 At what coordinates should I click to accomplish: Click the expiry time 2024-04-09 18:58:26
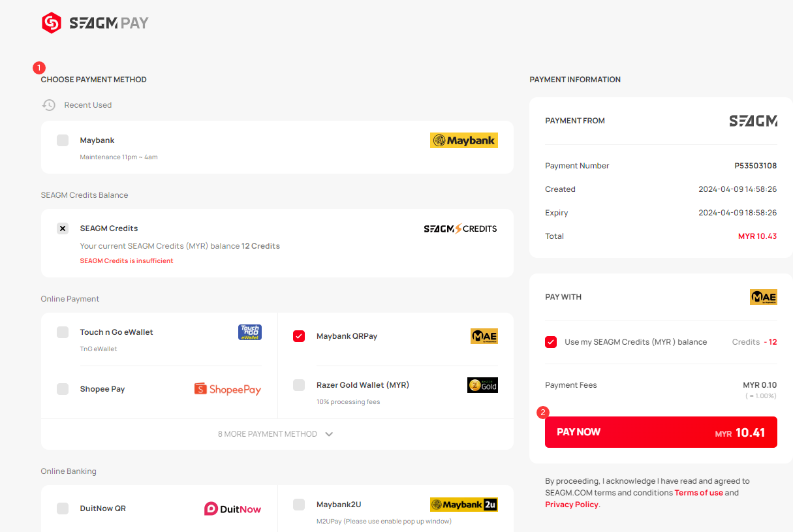click(x=738, y=213)
